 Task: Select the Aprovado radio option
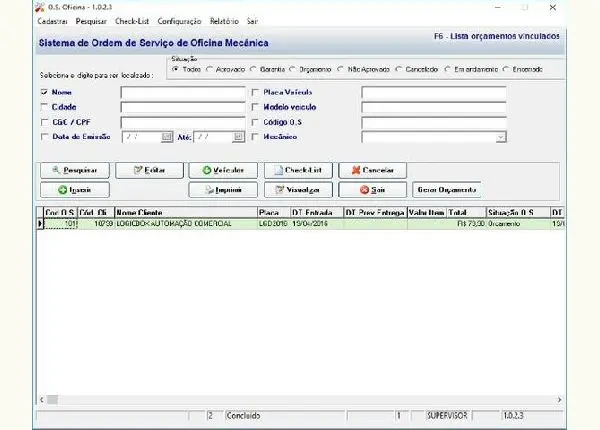[x=209, y=69]
